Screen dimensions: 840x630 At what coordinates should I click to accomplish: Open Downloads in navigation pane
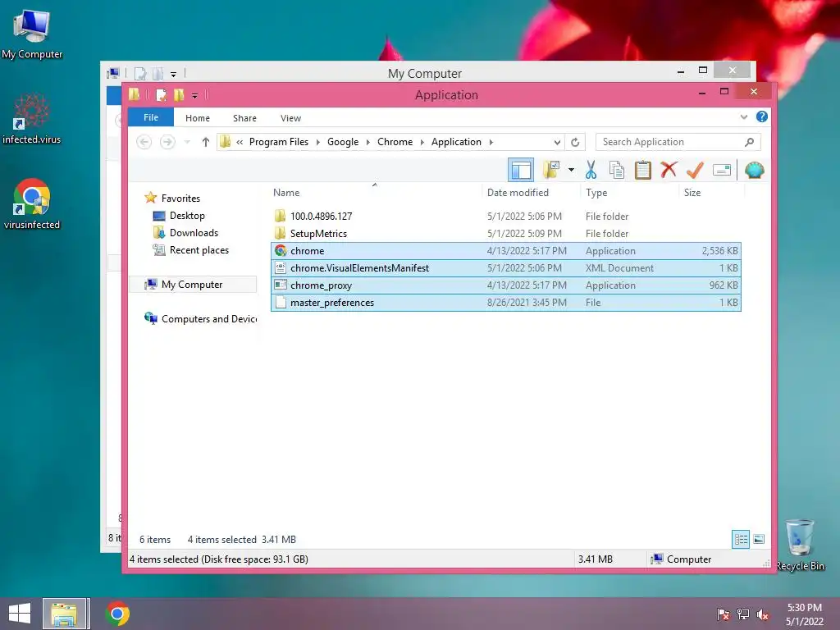point(185,232)
